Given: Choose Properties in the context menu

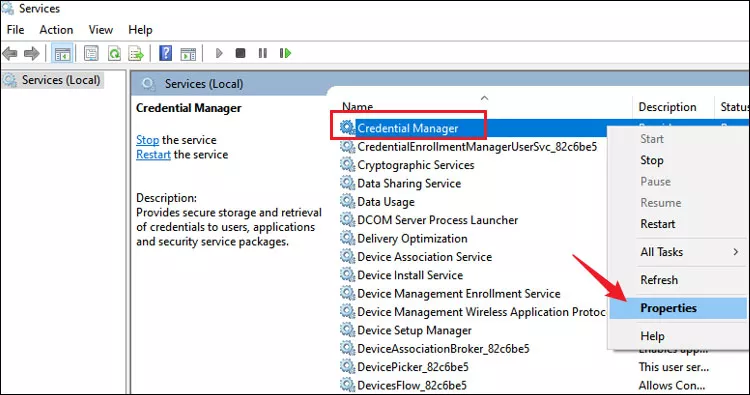Looking at the screenshot, I should coord(677,308).
